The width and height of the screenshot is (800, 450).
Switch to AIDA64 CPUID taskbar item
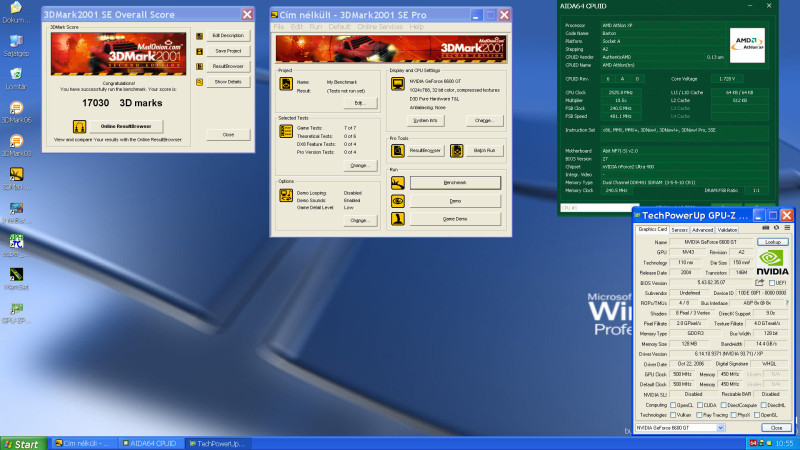click(x=150, y=444)
